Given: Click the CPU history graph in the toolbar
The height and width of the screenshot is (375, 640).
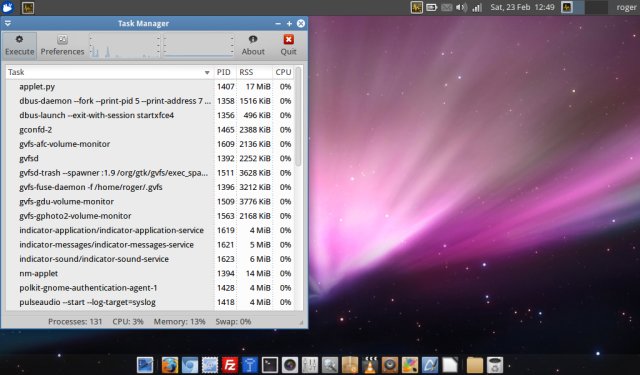Looking at the screenshot, I should coord(125,46).
